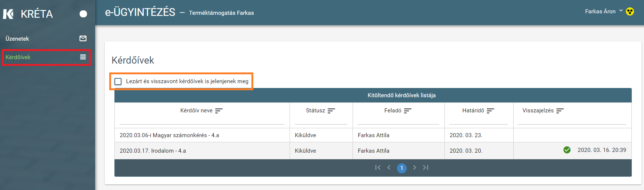The width and height of the screenshot is (644, 190).
Task: Sort by Visszajelzés column icon
Action: coord(560,111)
